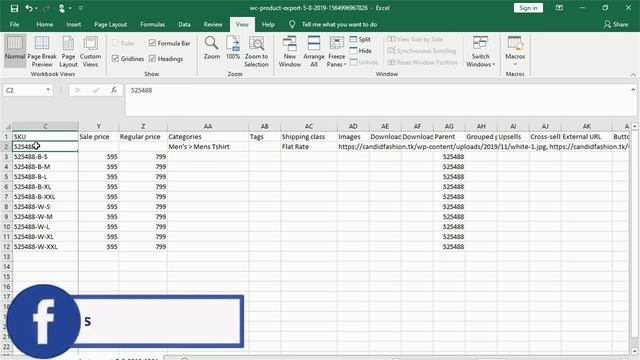Select the Parent header cell

coord(449,137)
